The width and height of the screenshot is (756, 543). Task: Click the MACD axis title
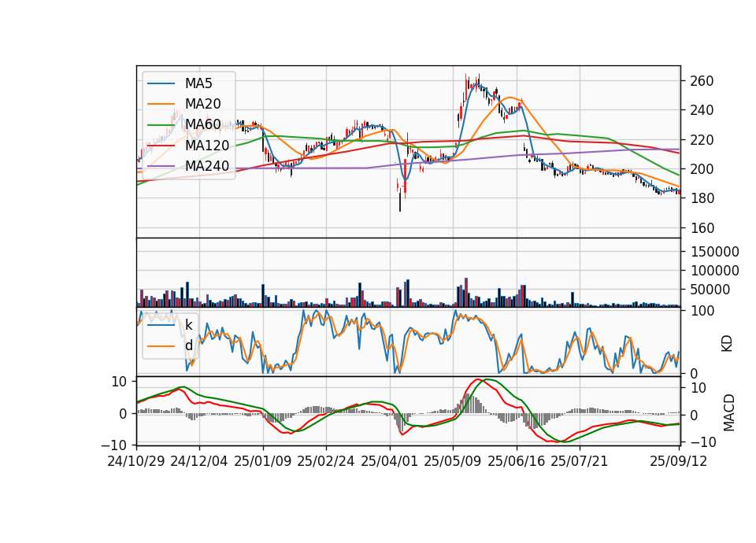pyautogui.click(x=729, y=412)
